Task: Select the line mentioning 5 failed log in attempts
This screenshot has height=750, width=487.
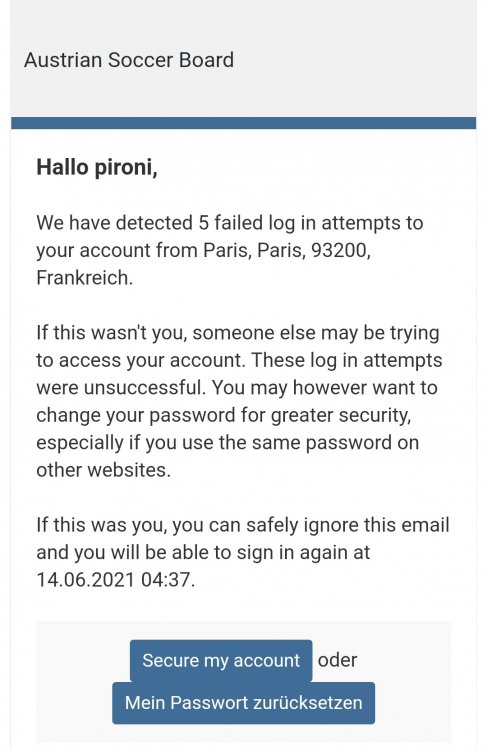Action: (230, 223)
